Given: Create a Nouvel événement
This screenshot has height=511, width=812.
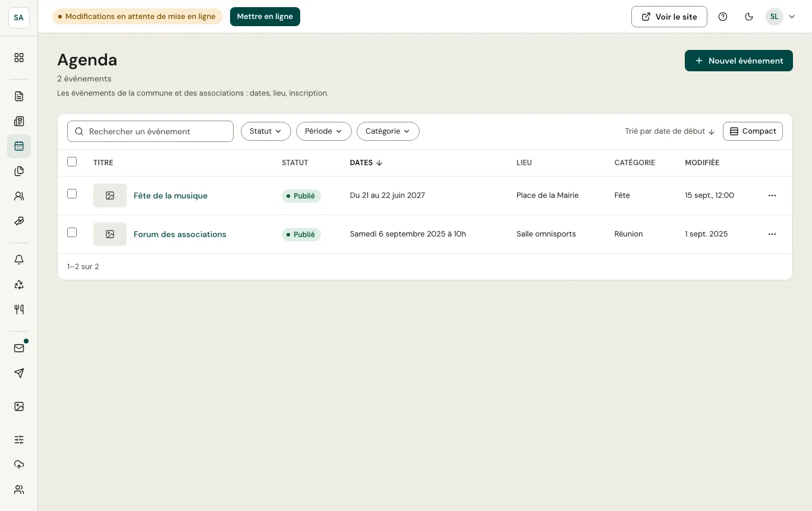Looking at the screenshot, I should pyautogui.click(x=739, y=61).
